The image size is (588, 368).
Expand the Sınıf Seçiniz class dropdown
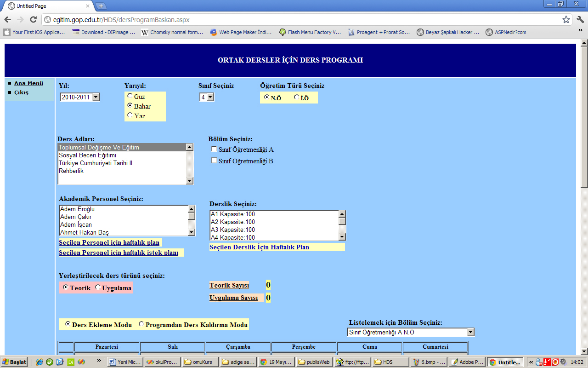pyautogui.click(x=207, y=97)
